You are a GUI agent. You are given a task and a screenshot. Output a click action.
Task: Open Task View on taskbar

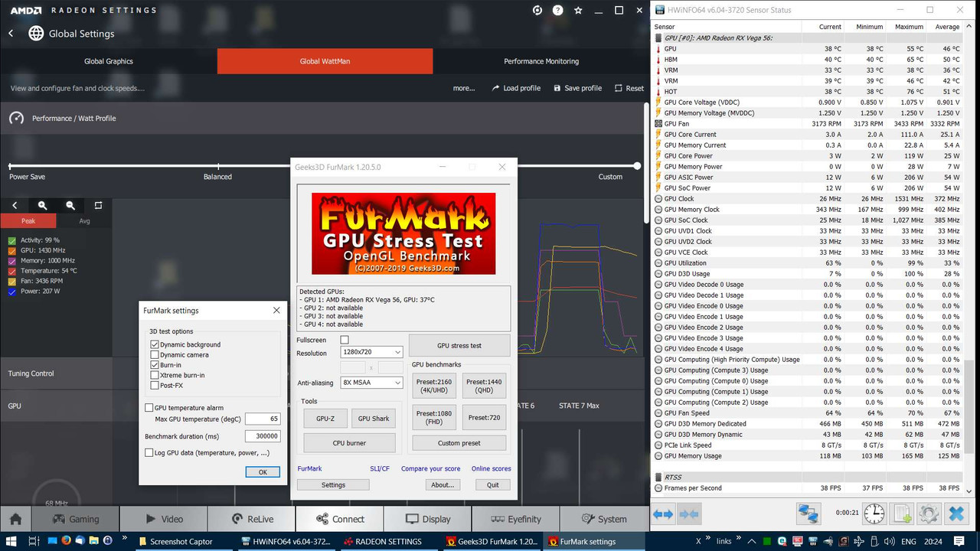33,541
